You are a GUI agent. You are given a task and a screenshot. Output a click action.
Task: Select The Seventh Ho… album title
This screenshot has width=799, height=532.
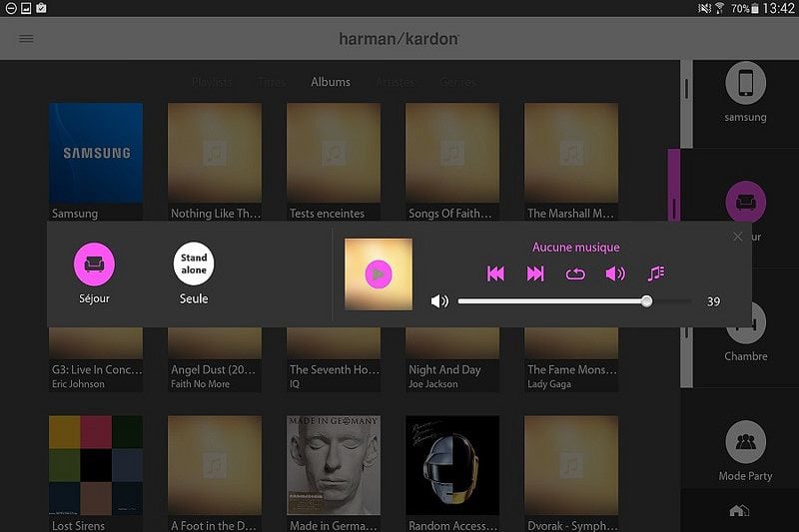tap(335, 369)
